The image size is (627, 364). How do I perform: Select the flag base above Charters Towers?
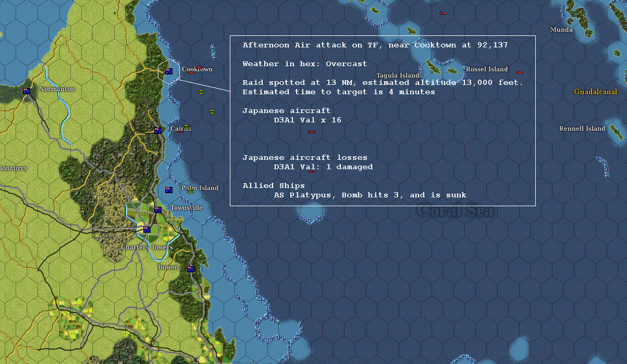[x=147, y=230]
